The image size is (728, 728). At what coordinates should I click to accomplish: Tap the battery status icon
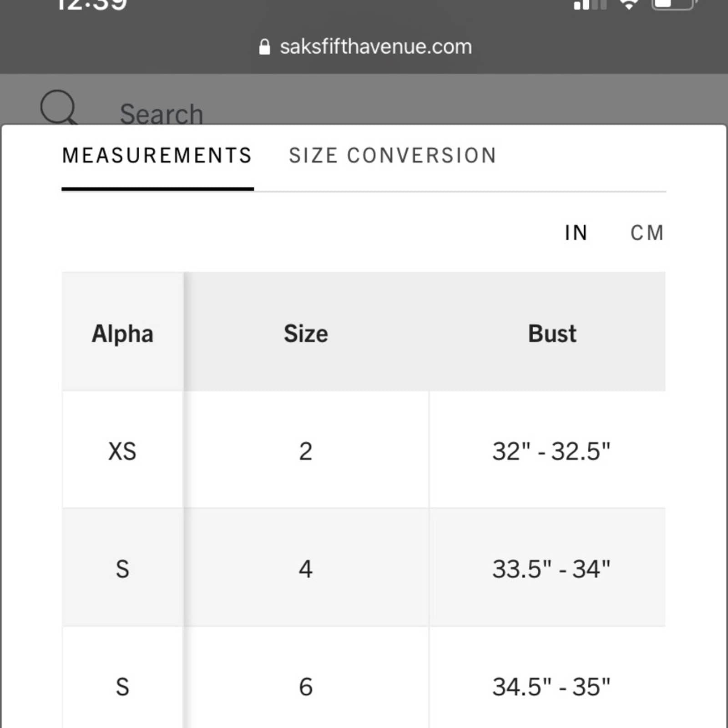pos(674,4)
